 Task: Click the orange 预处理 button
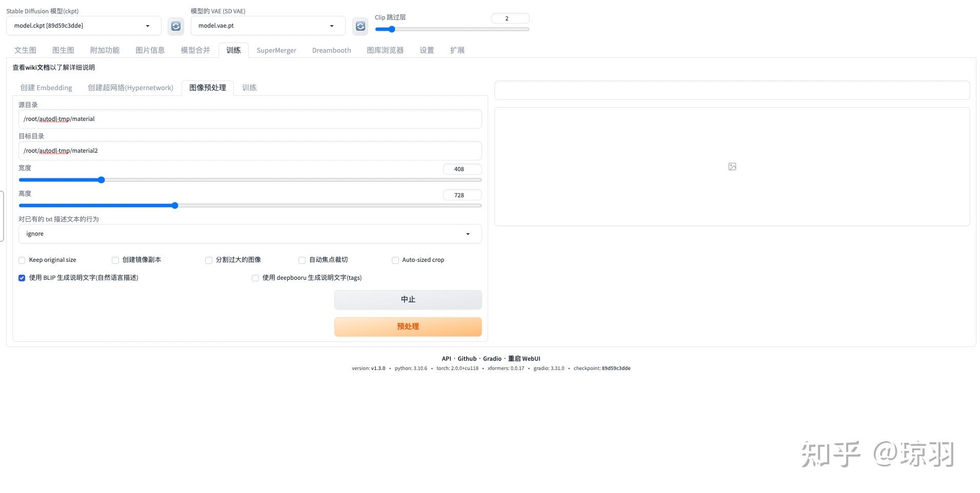click(x=408, y=326)
